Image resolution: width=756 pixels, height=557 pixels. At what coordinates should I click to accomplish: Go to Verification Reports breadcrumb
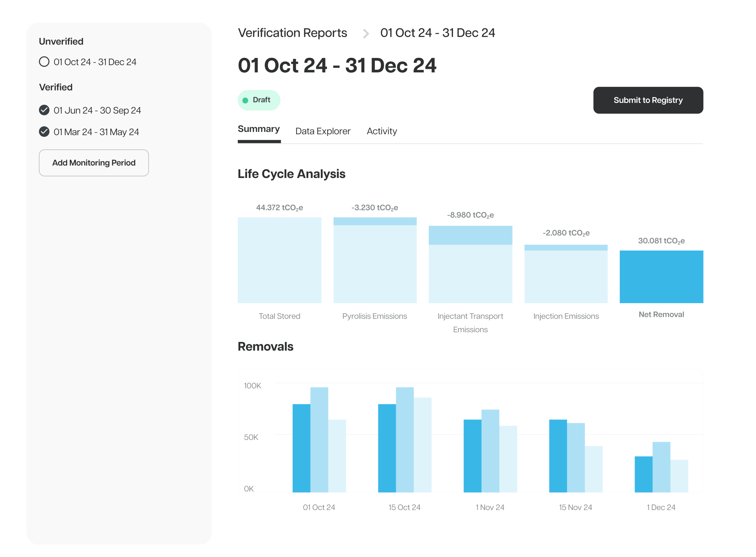pos(292,33)
